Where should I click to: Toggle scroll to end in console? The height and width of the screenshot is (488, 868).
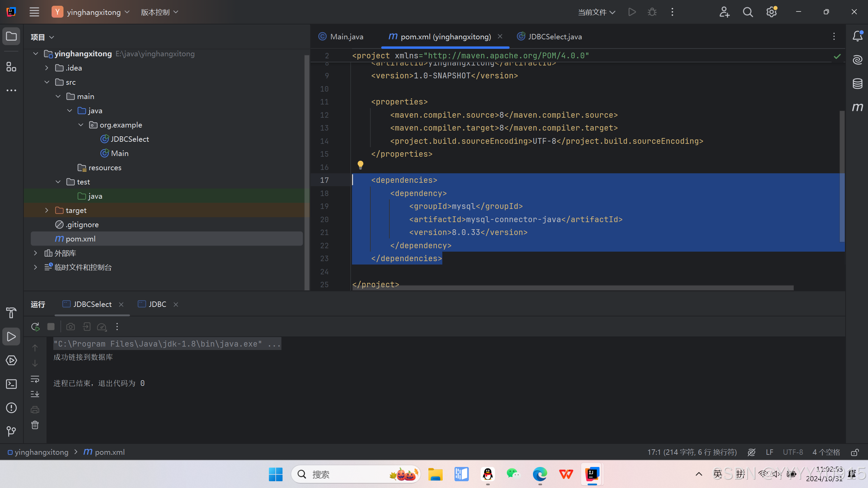[x=35, y=394]
